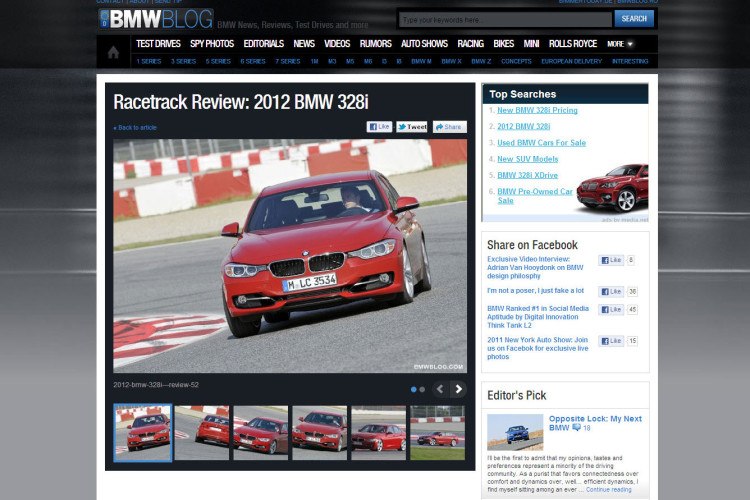750x500 pixels.
Task: Like "I'm not a poser" post
Action: tap(611, 291)
